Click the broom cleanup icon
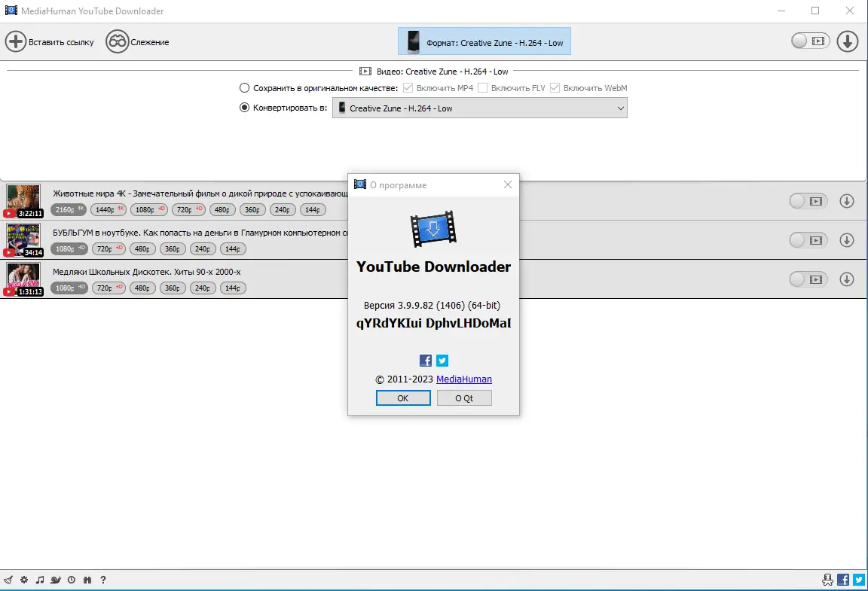 (8, 580)
